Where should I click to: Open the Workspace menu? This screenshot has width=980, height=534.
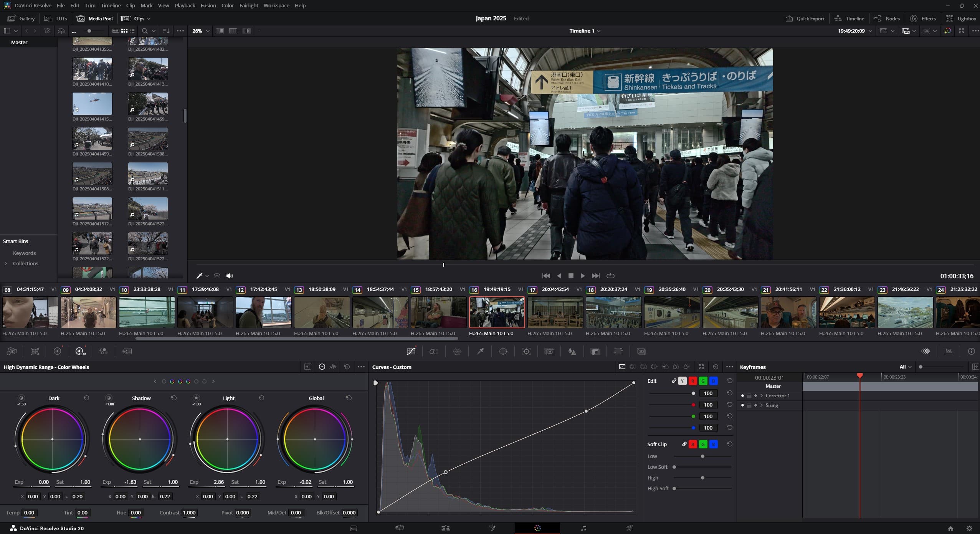click(x=276, y=5)
